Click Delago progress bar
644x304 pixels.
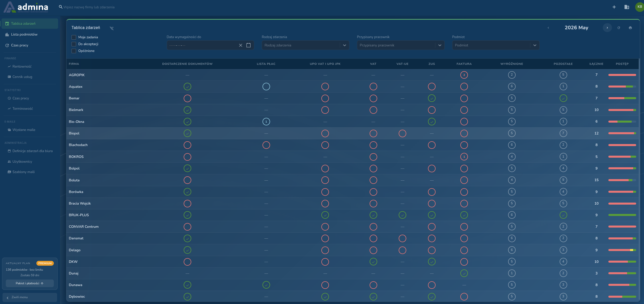click(622, 250)
